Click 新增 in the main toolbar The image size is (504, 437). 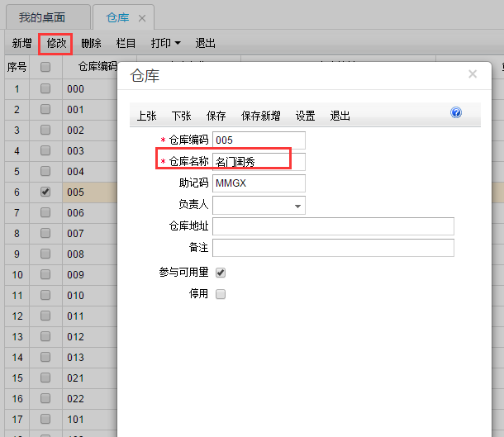22,43
